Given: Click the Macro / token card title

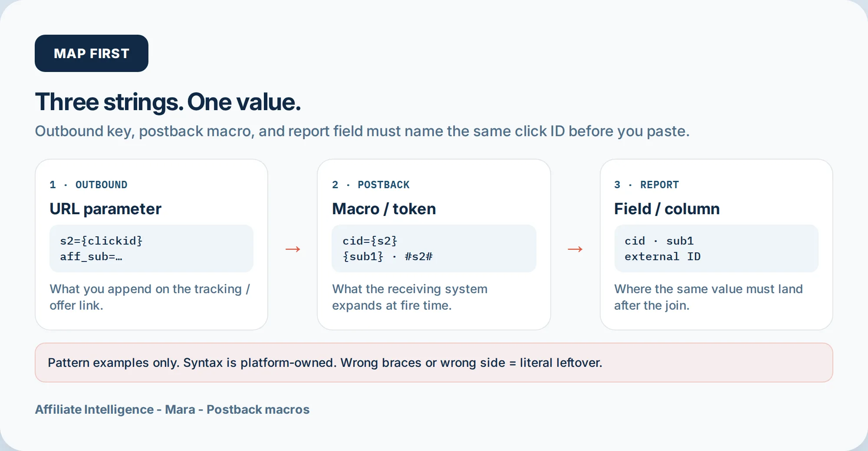Looking at the screenshot, I should (x=384, y=209).
